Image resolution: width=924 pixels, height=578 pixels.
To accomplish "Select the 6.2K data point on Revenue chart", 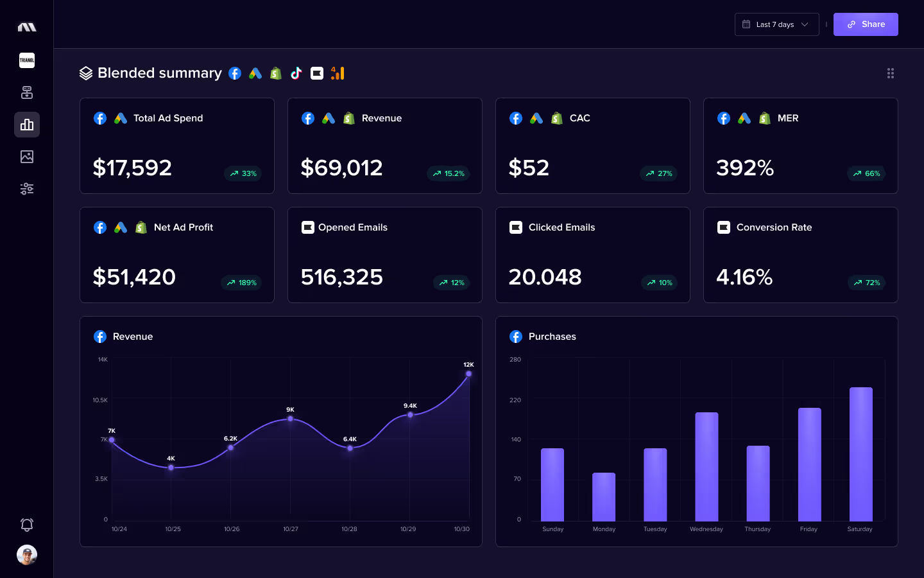I will point(231,448).
